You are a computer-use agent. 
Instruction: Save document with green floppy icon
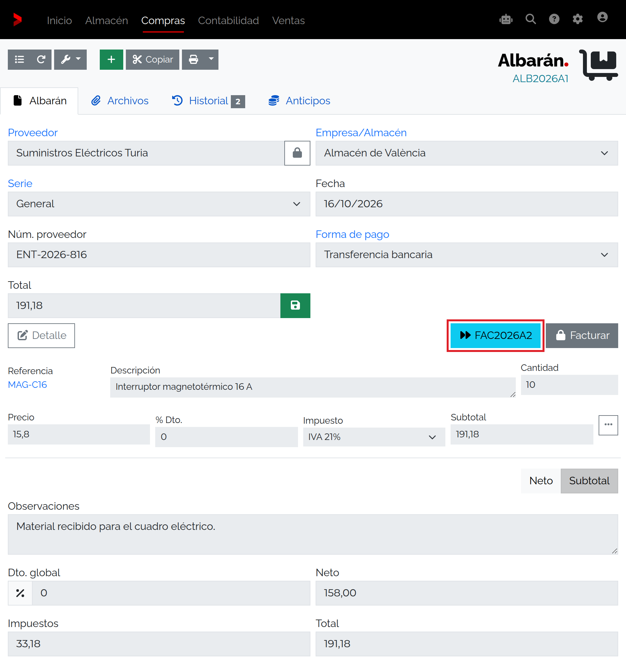(x=295, y=305)
